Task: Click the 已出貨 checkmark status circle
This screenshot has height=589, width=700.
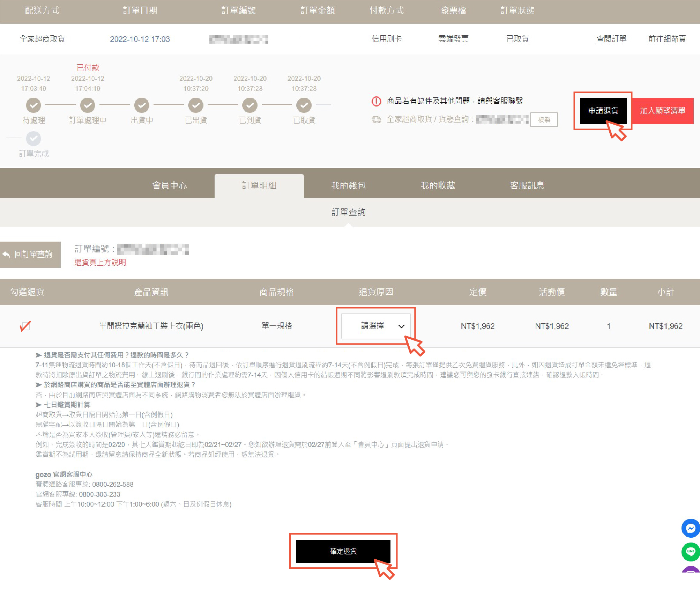Action: pos(196,105)
